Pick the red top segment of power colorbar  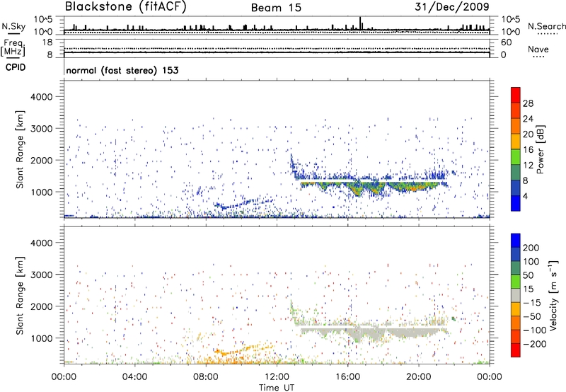pos(516,96)
